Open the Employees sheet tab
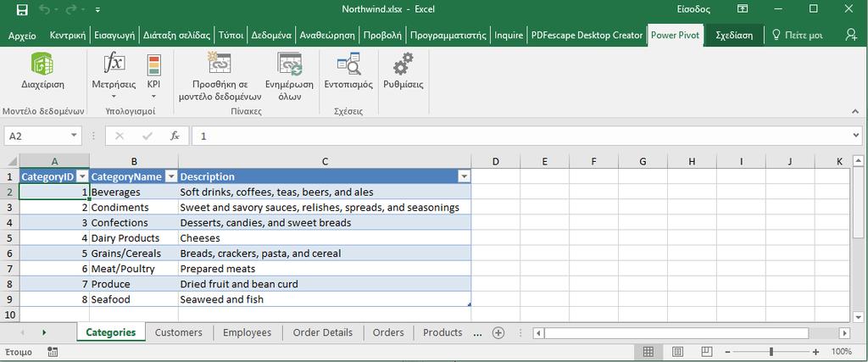 [247, 332]
